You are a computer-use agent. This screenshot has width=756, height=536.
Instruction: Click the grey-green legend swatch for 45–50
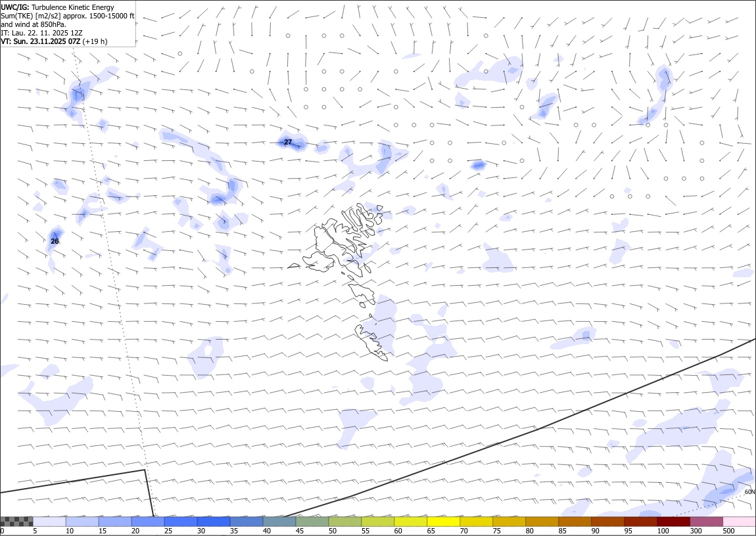coord(312,522)
